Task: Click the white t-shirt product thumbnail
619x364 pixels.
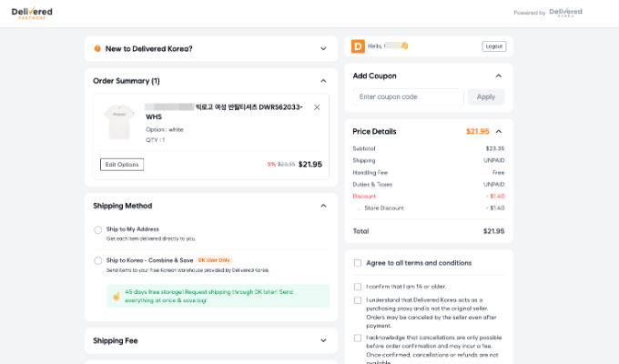Action: [117, 121]
